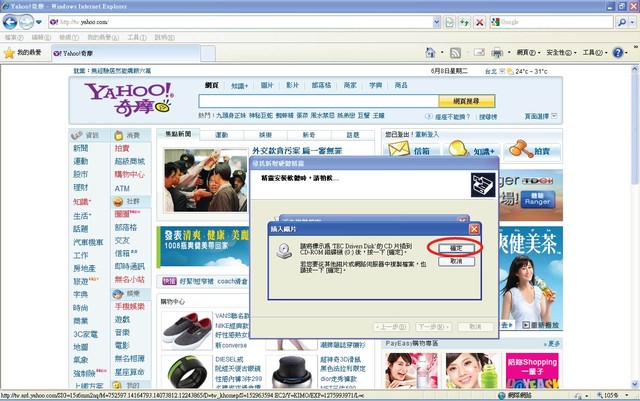Switch to the 影片 search tab

point(292,85)
